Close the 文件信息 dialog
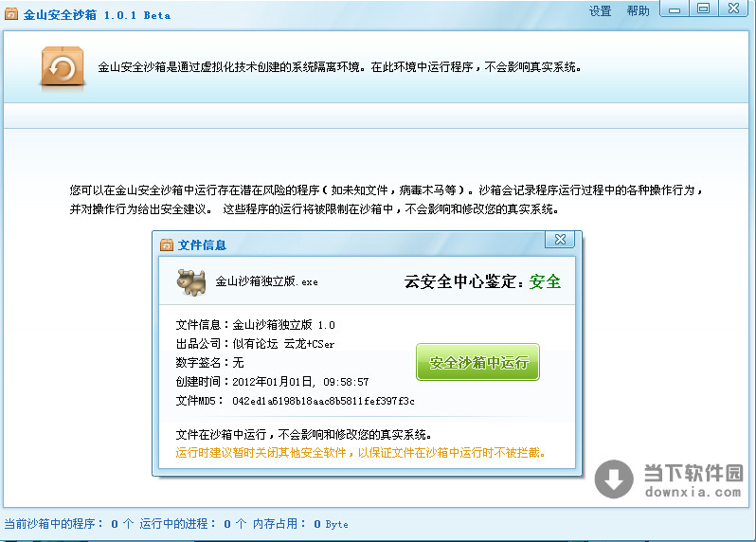Viewport: 756px width, 542px height. click(x=560, y=240)
